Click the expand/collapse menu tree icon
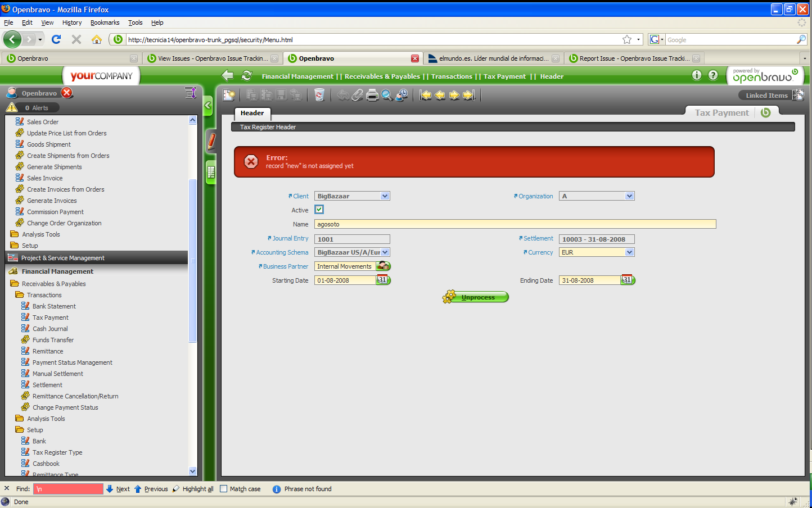The image size is (812, 508). [x=191, y=93]
